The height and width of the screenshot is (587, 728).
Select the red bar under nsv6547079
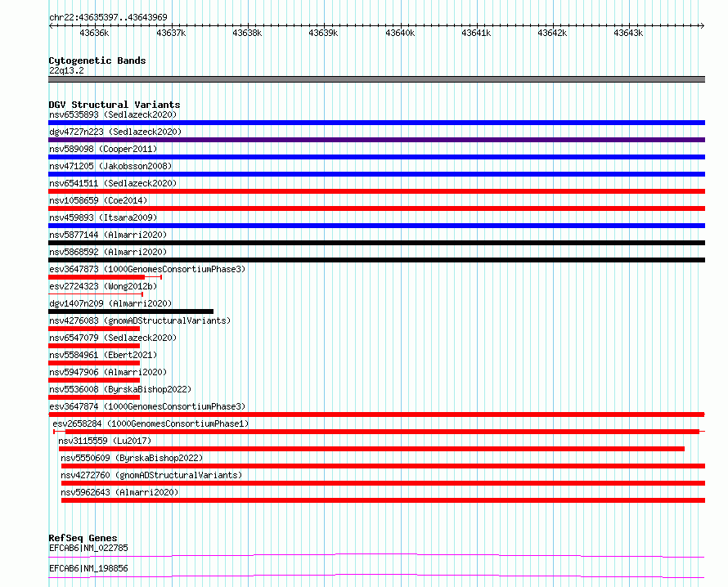point(94,346)
